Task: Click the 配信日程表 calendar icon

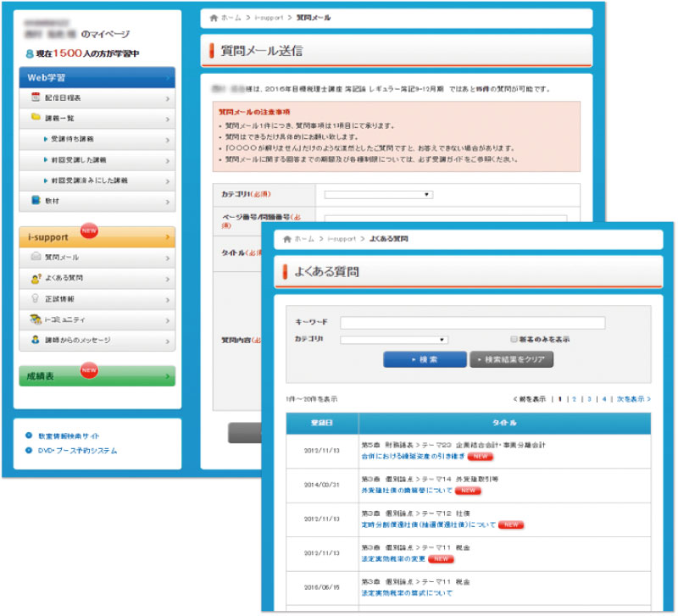Action: pyautogui.click(x=36, y=98)
